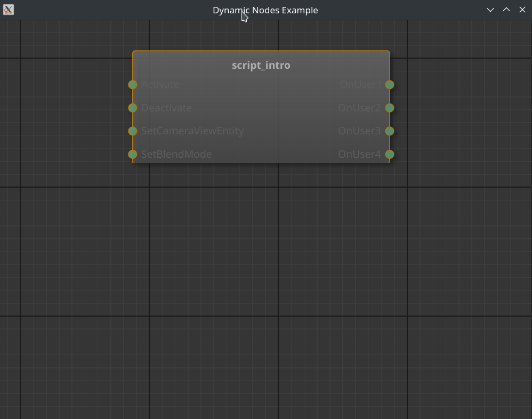This screenshot has width=532, height=419.
Task: Expand the window using the up chevron
Action: tap(506, 10)
